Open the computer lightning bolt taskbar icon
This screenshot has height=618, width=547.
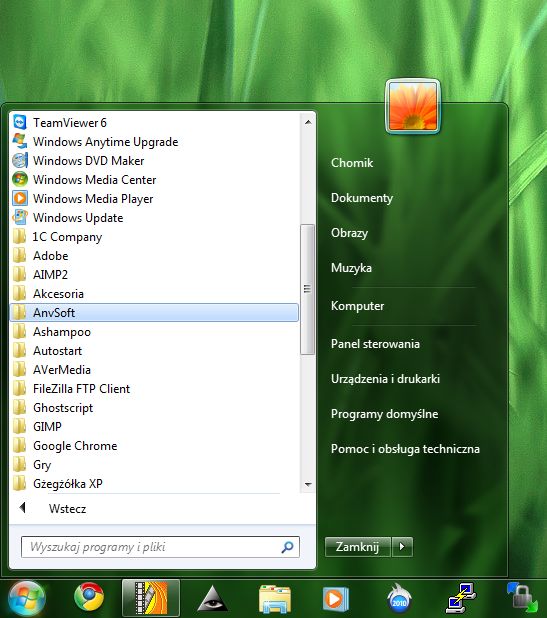tap(461, 598)
